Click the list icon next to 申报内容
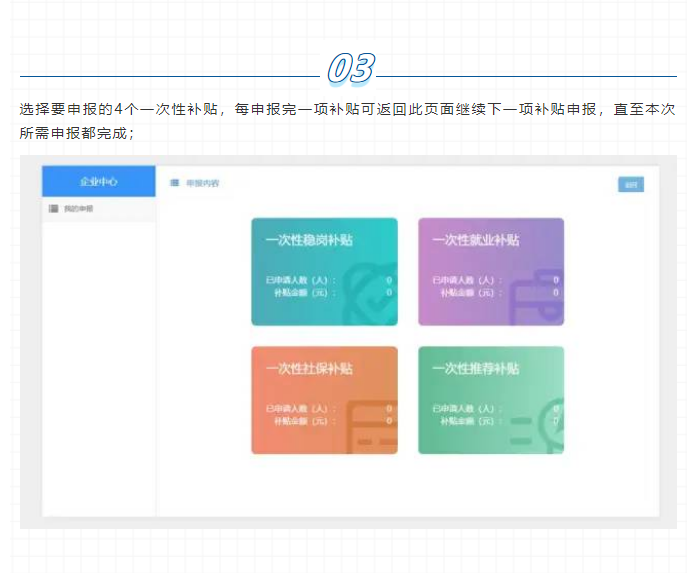The width and height of the screenshot is (698, 573). pos(174,183)
